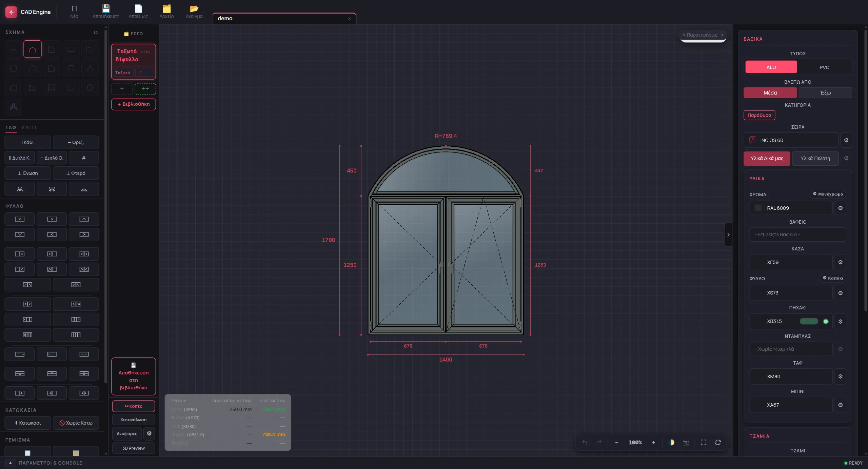Select the light-blue glass fill swatch

pyautogui.click(x=28, y=453)
